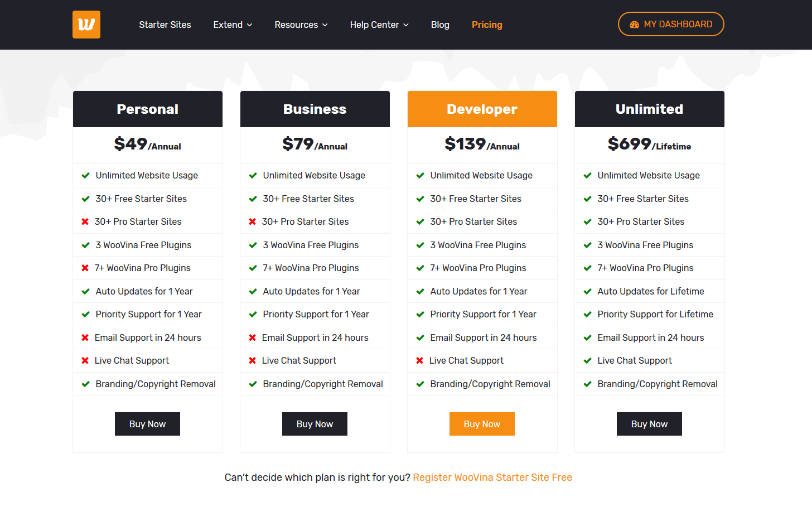Expand the Help Center dropdown menu
Viewport: 812px width, 526px height.
(x=379, y=25)
